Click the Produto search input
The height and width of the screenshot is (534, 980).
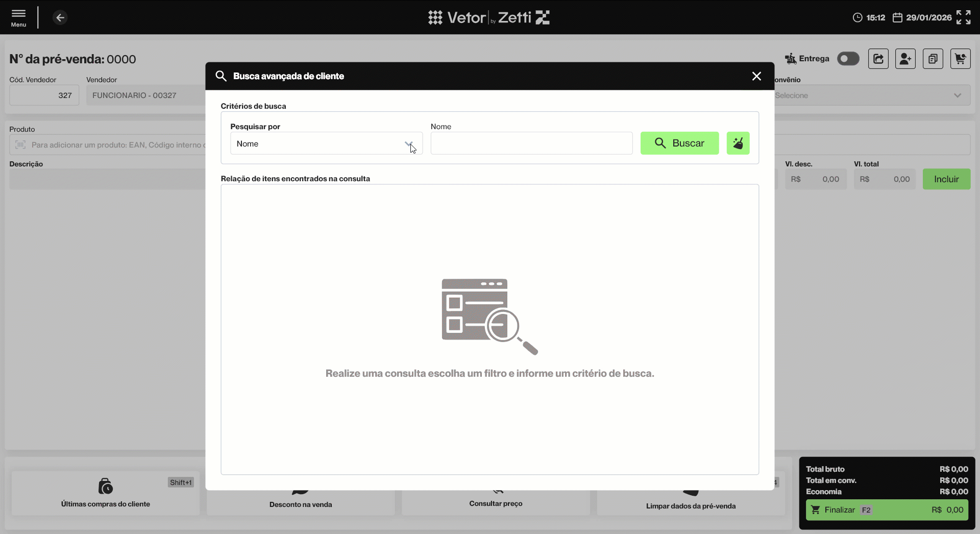(x=108, y=144)
